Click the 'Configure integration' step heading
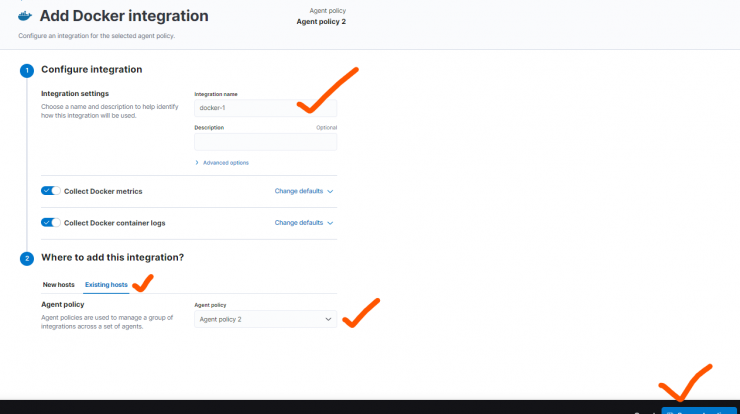Screen dimensions: 740x414 coord(92,69)
